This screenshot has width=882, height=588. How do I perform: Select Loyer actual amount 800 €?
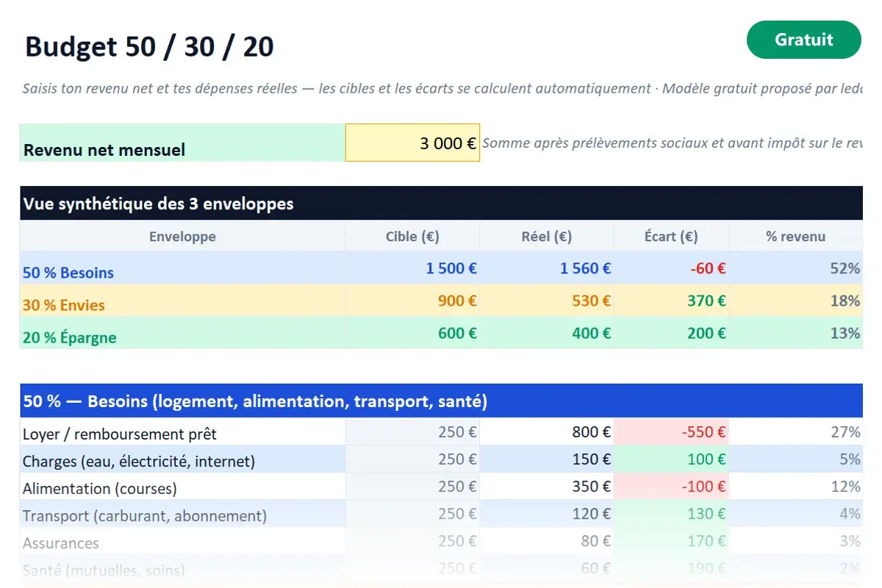click(547, 432)
